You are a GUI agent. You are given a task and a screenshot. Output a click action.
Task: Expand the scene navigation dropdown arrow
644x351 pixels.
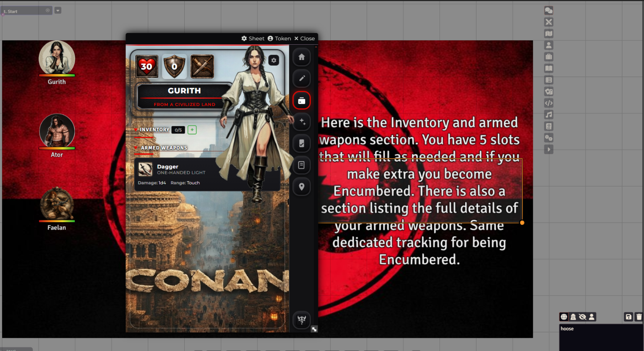coord(58,10)
